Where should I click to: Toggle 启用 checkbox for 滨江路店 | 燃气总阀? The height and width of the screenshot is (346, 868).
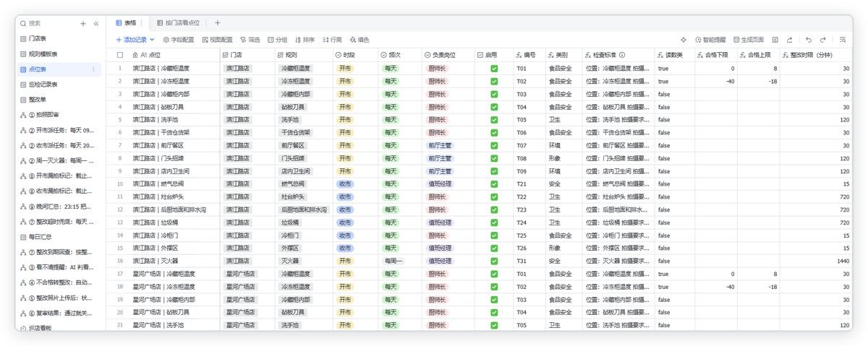[494, 184]
